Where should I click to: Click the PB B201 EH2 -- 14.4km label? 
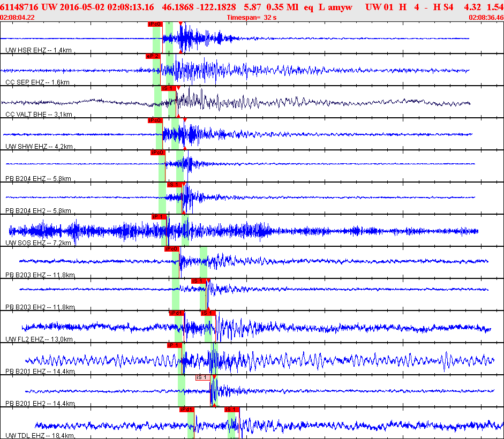40,404
